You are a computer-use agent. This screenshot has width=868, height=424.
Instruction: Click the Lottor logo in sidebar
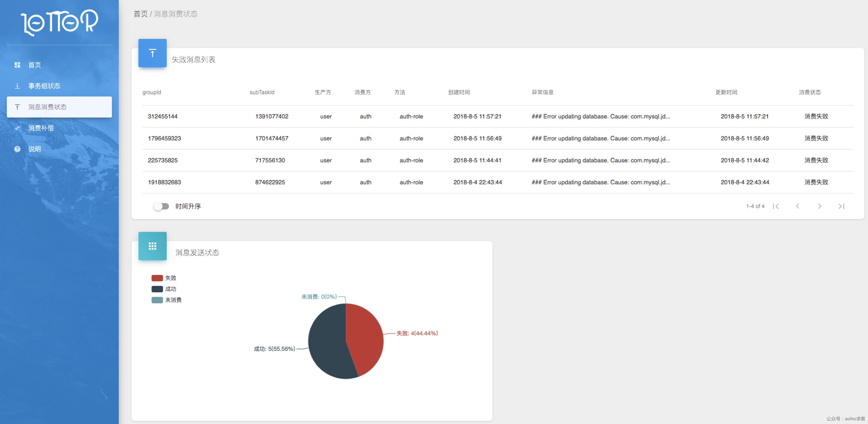[59, 22]
